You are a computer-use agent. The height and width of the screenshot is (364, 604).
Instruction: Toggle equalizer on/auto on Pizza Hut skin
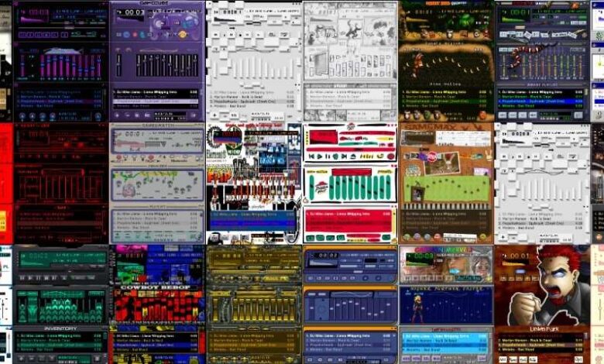coord(317,172)
